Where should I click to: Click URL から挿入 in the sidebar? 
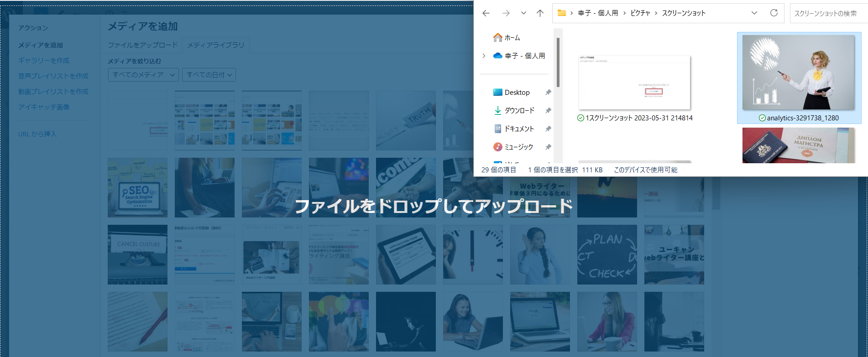pos(37,134)
